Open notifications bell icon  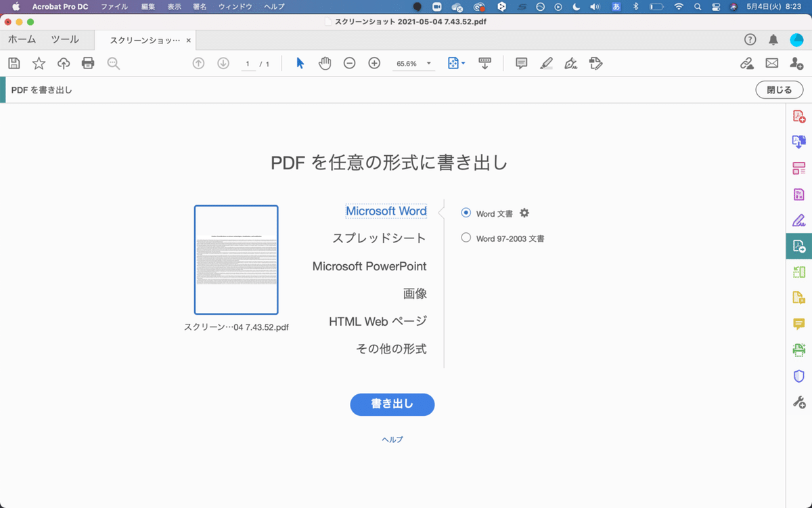(x=773, y=40)
